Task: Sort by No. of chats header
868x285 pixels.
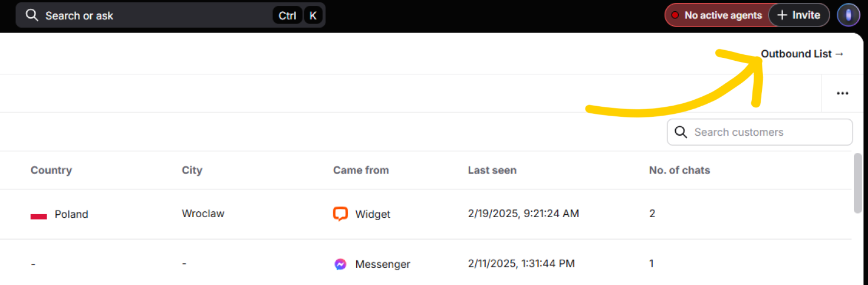Action: point(679,171)
